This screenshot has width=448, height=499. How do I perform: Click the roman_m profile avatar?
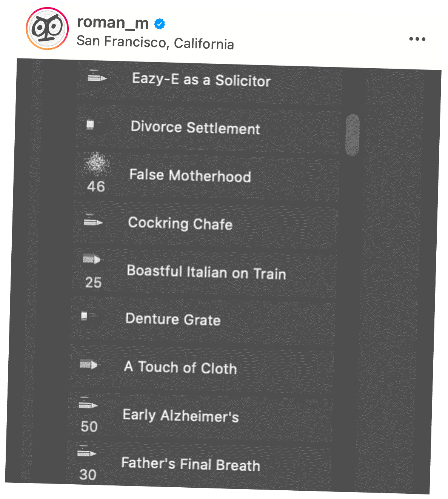tap(47, 29)
